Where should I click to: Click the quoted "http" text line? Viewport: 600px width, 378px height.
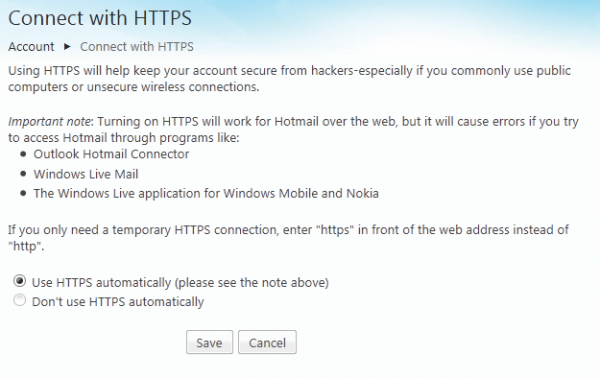pos(26,246)
